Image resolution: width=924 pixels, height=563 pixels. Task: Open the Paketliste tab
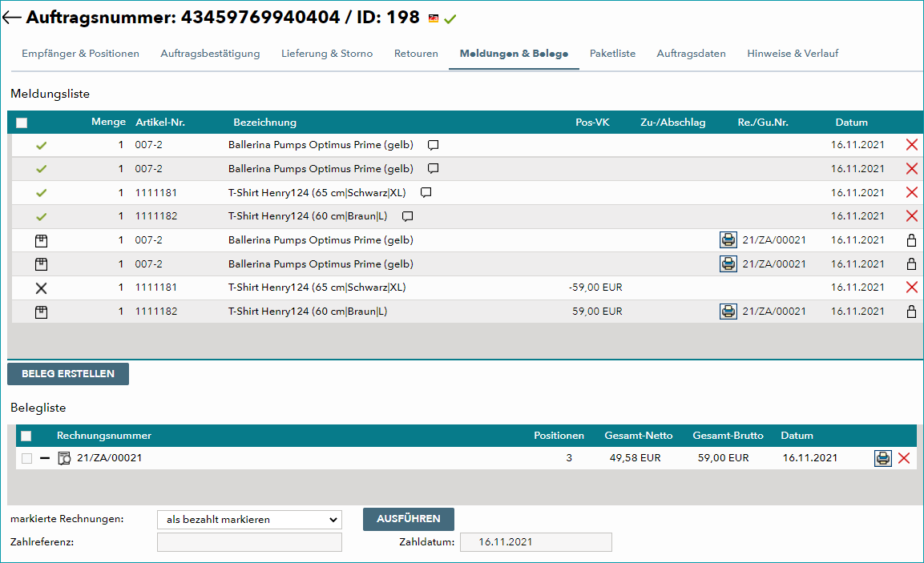pos(613,54)
